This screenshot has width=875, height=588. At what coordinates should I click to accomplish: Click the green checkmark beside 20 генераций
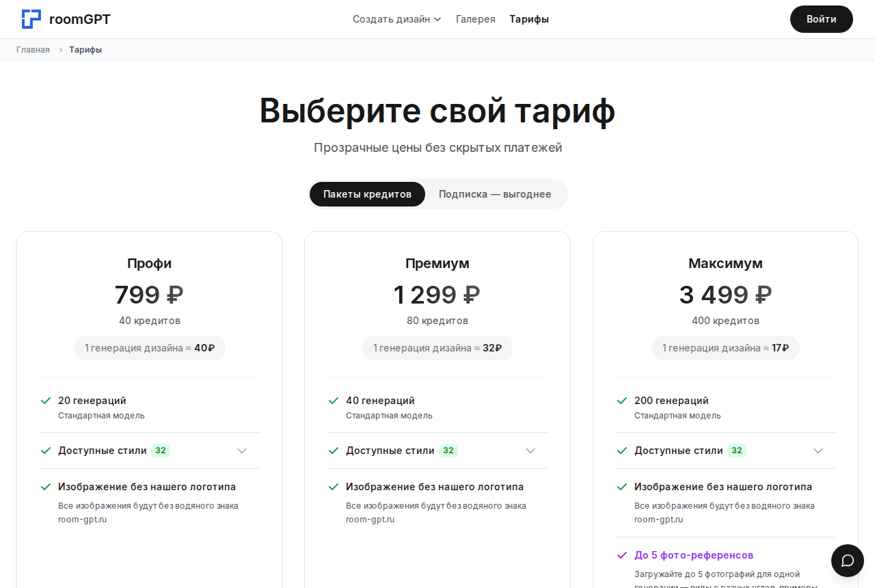46,401
